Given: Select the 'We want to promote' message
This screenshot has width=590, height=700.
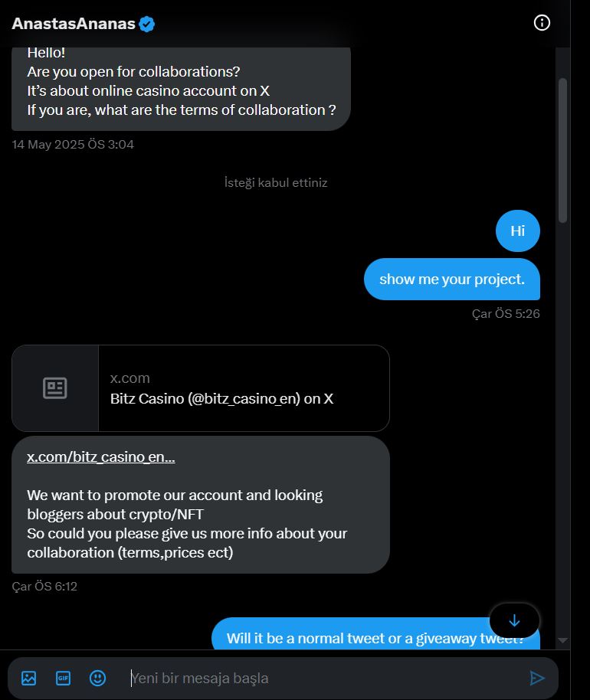Looking at the screenshot, I should click(x=201, y=505).
